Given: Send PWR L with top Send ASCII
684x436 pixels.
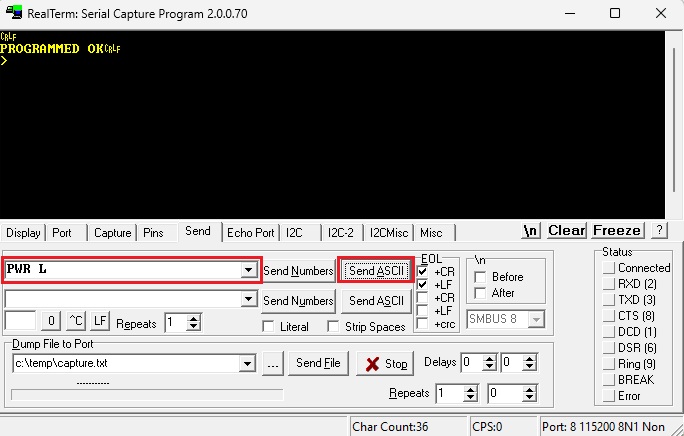Looking at the screenshot, I should pos(376,271).
